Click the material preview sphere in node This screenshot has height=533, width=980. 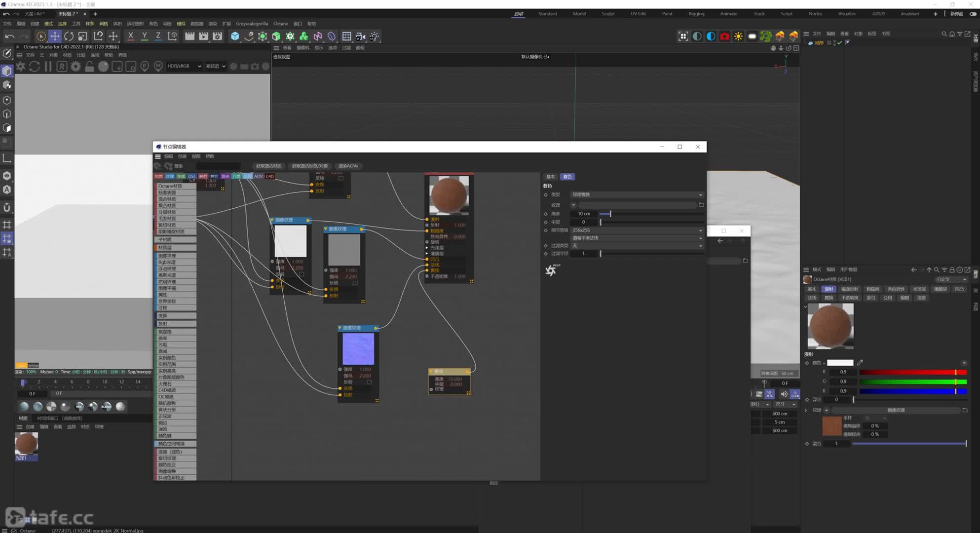449,195
